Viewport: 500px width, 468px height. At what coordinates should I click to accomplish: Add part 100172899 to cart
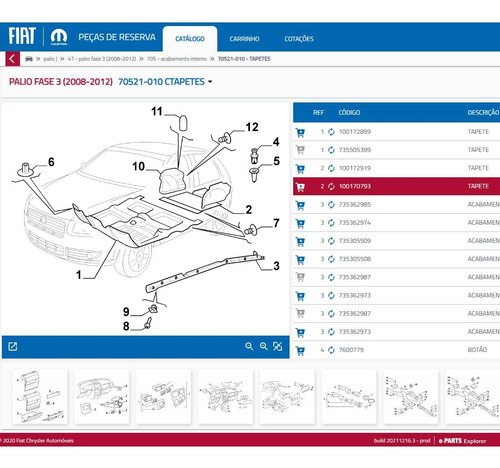click(x=300, y=133)
